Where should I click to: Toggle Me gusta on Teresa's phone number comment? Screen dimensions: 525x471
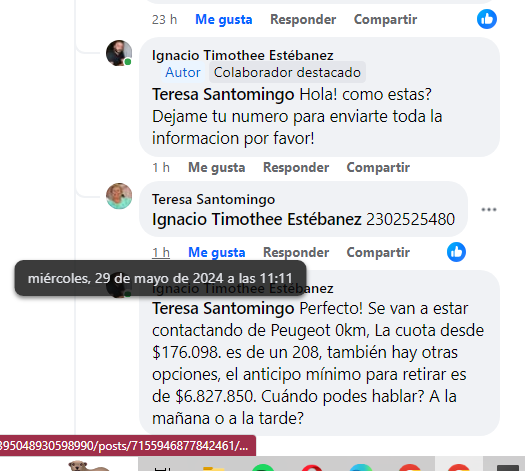point(217,252)
